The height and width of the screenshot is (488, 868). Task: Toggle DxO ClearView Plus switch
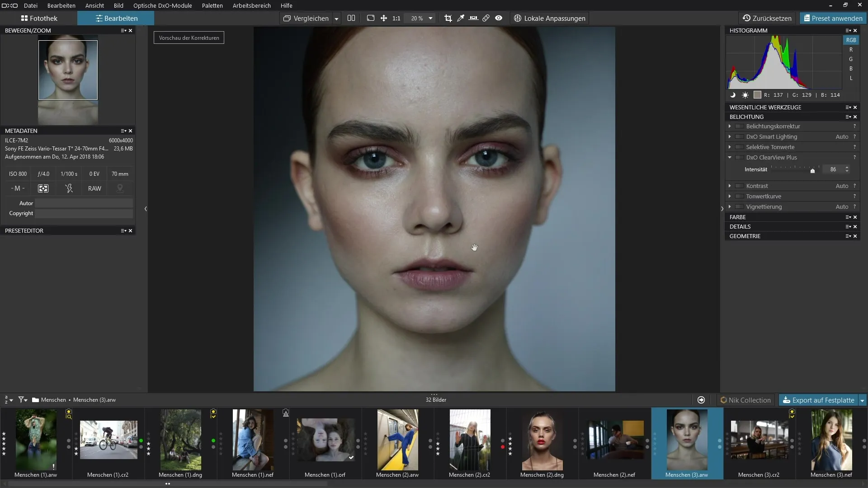coord(740,157)
